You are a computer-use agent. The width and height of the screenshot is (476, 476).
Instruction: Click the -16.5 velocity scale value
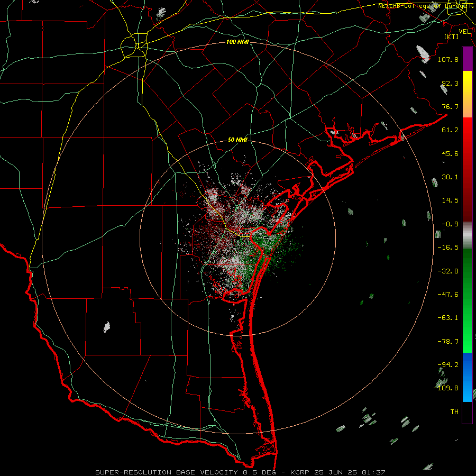(x=448, y=248)
